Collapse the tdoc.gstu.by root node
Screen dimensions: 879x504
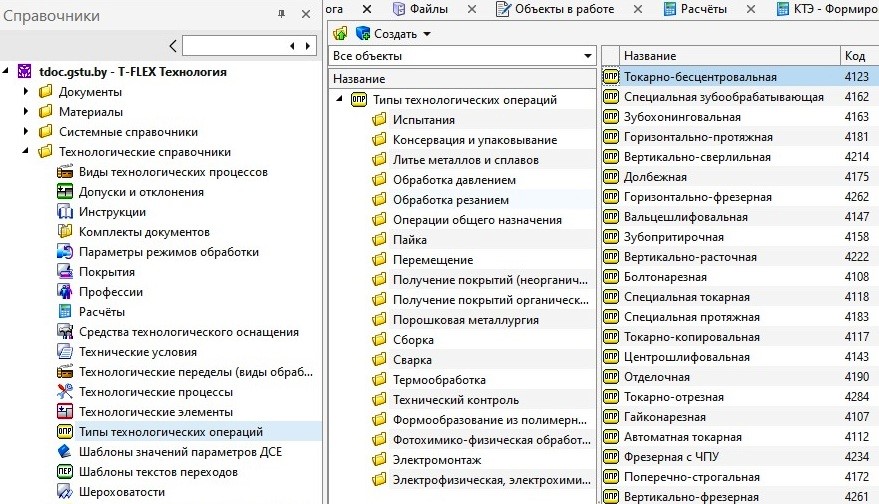pos(6,71)
